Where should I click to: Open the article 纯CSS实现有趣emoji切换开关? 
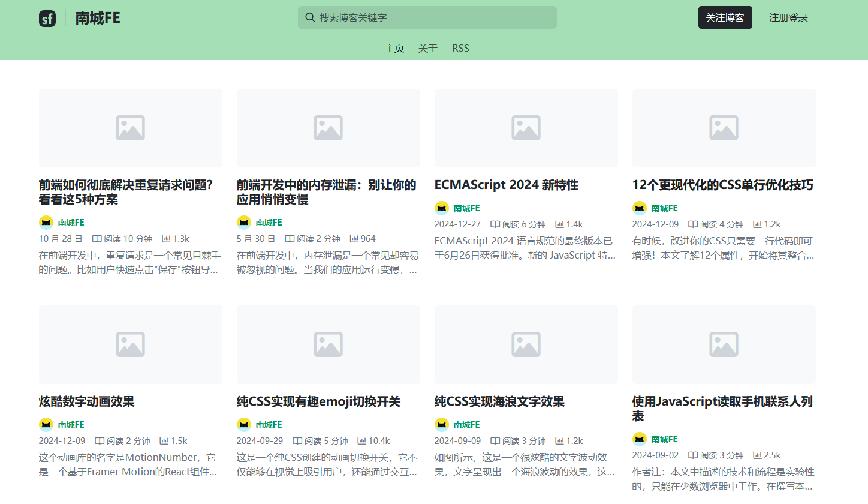(x=318, y=401)
